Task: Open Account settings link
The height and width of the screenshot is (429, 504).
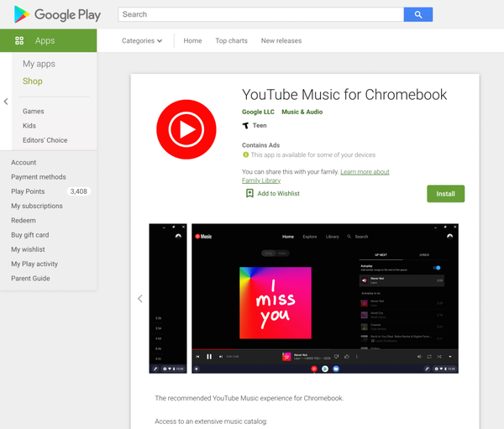Action: tap(24, 163)
